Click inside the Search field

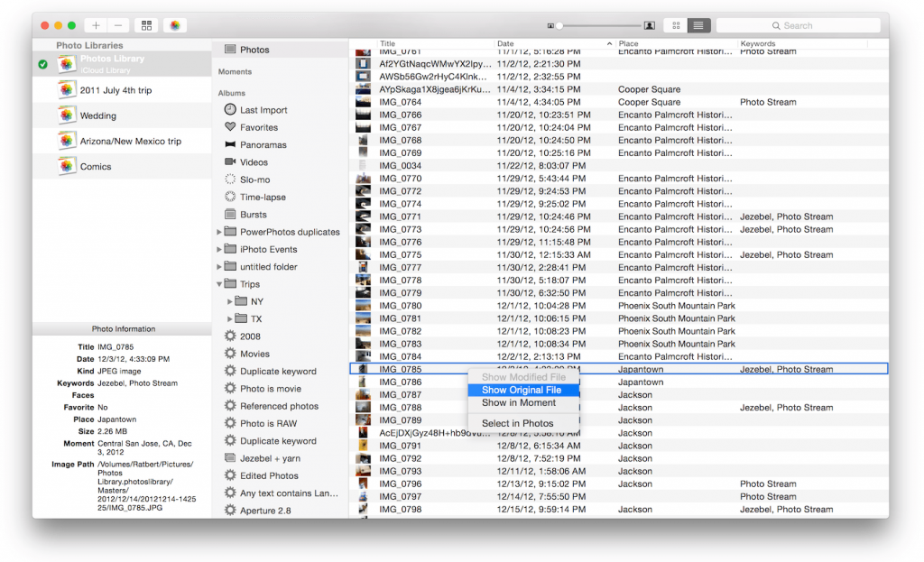tap(798, 24)
